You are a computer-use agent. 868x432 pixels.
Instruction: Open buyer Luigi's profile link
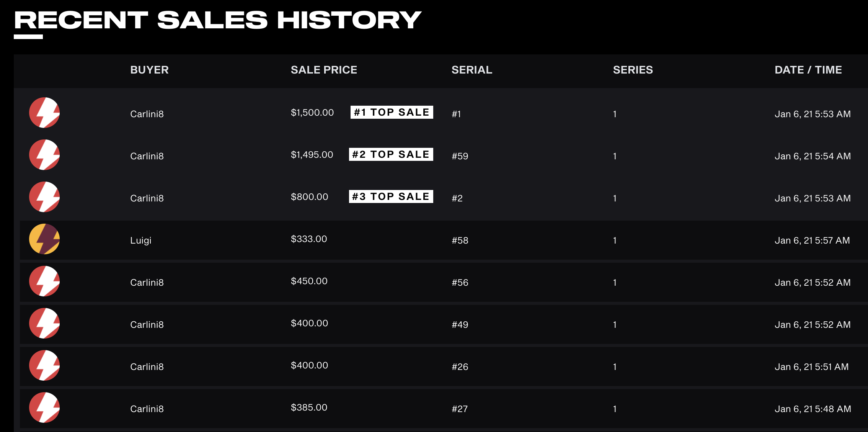tap(141, 241)
